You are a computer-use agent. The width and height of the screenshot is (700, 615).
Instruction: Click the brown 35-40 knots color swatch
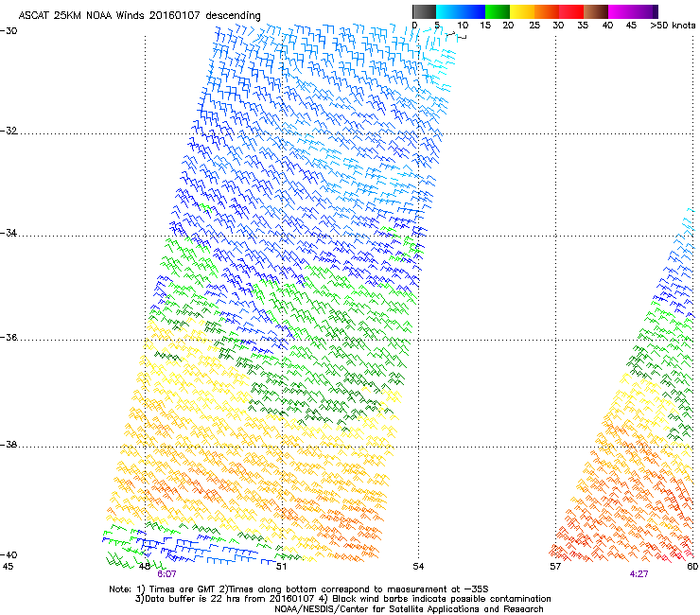point(596,11)
